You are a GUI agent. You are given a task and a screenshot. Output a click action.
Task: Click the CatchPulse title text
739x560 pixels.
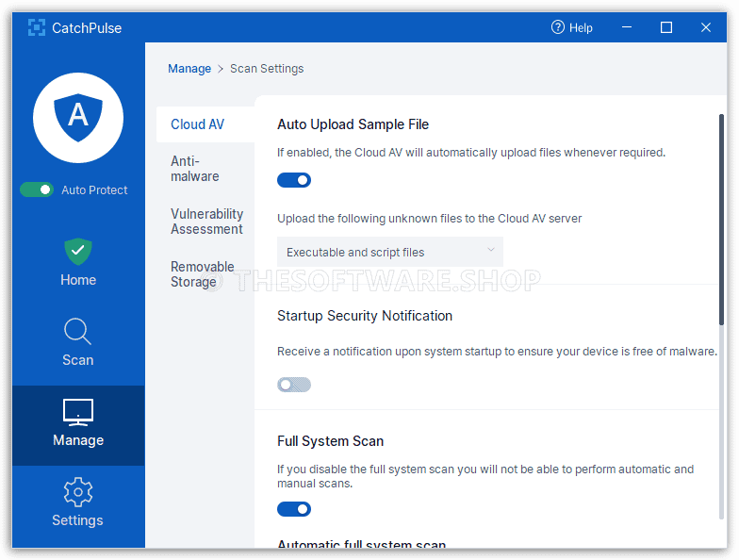(x=87, y=28)
